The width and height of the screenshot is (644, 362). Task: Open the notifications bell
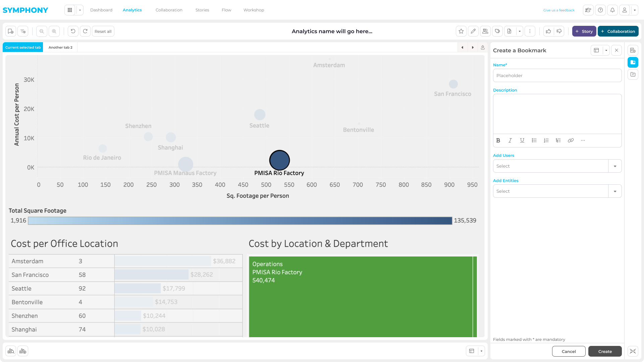(612, 10)
